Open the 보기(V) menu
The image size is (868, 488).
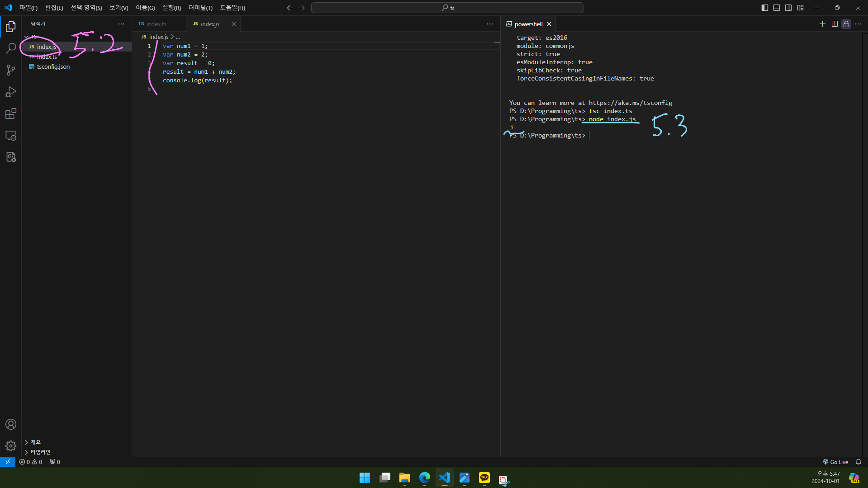(x=119, y=8)
